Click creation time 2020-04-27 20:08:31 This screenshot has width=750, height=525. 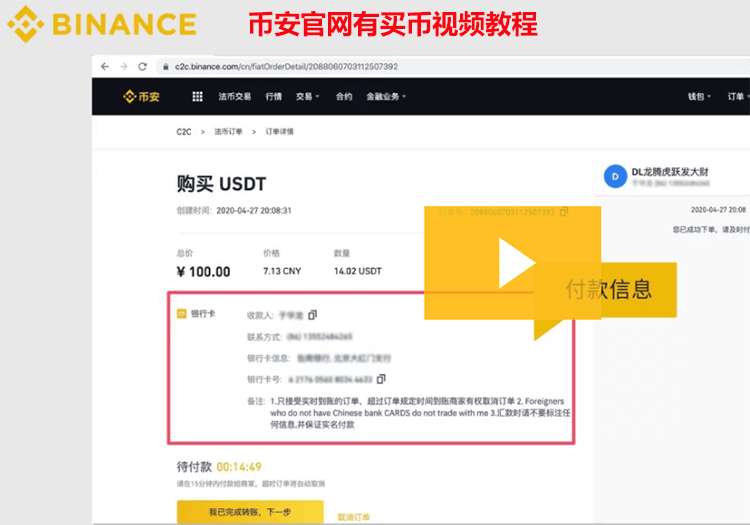tap(254, 210)
